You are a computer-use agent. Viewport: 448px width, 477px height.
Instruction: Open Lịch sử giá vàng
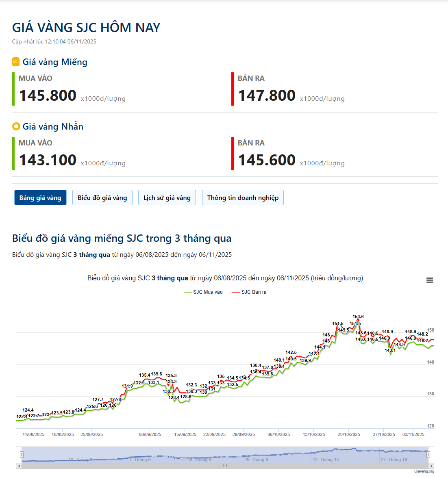click(x=167, y=198)
